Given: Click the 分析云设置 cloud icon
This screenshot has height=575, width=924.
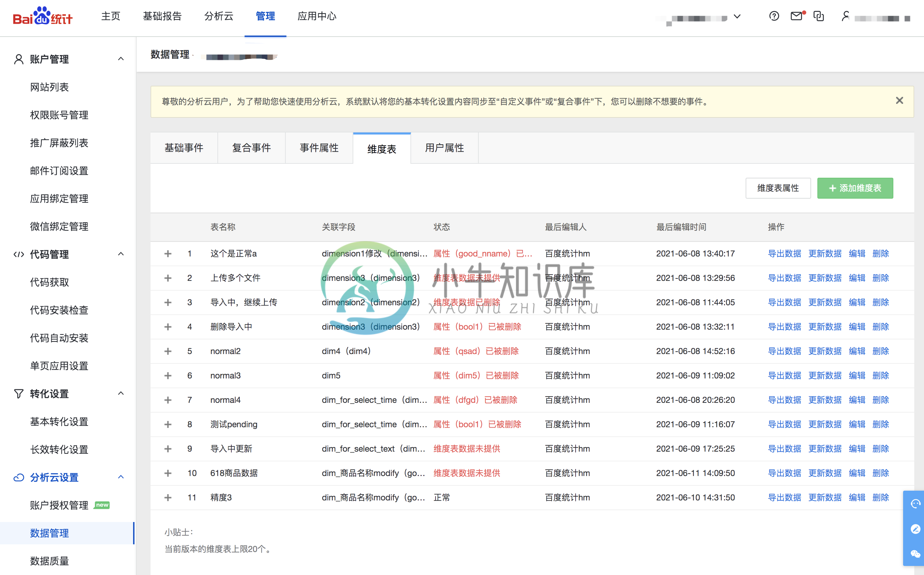Looking at the screenshot, I should click(x=18, y=477).
